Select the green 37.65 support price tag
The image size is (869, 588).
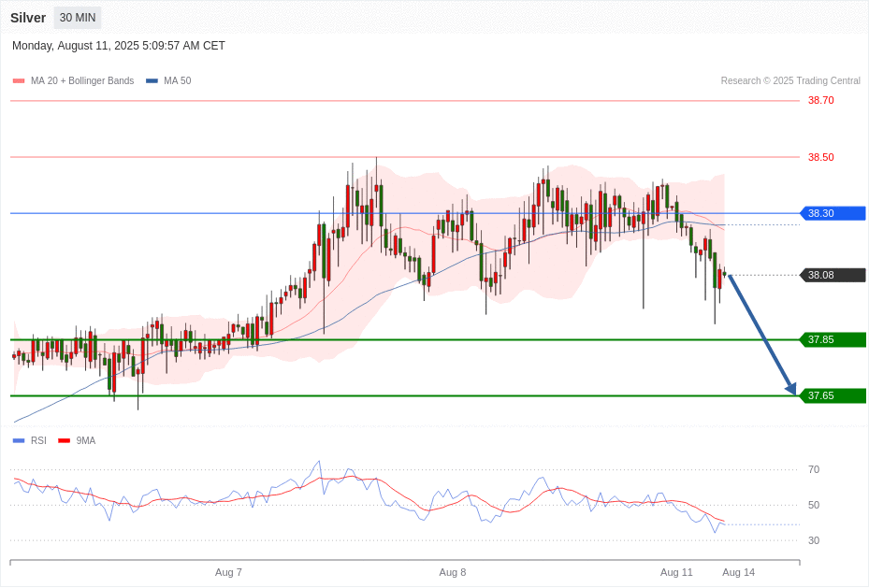833,395
